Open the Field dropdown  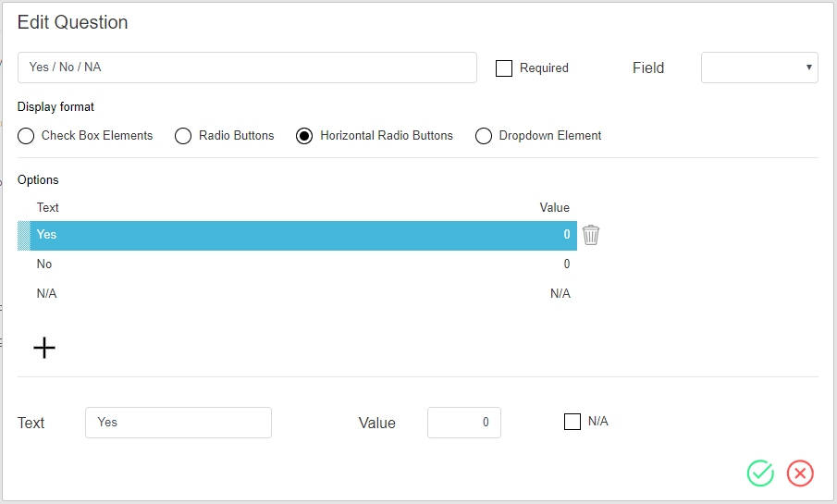coord(759,68)
